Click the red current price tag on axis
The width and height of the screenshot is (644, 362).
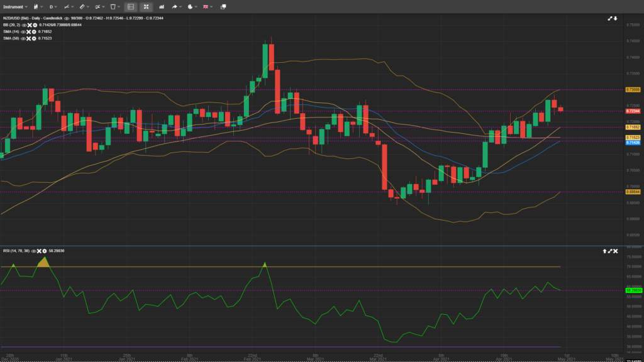click(633, 111)
